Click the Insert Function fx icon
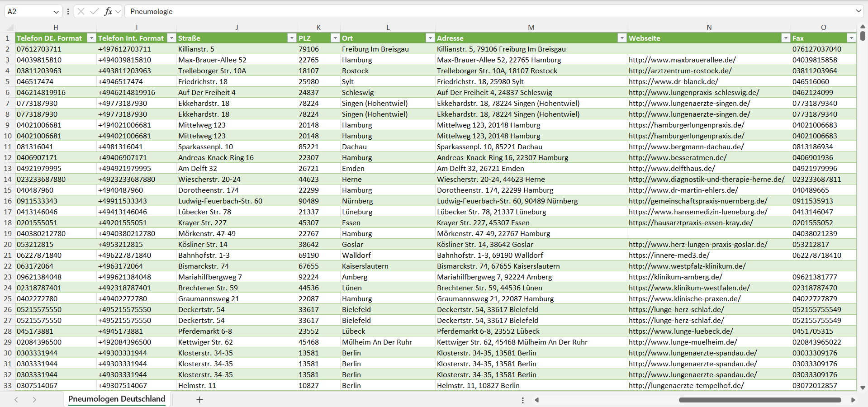 tap(108, 11)
